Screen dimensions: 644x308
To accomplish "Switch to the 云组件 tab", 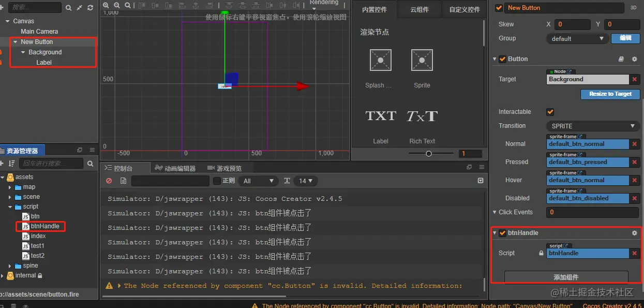I will pyautogui.click(x=420, y=9).
